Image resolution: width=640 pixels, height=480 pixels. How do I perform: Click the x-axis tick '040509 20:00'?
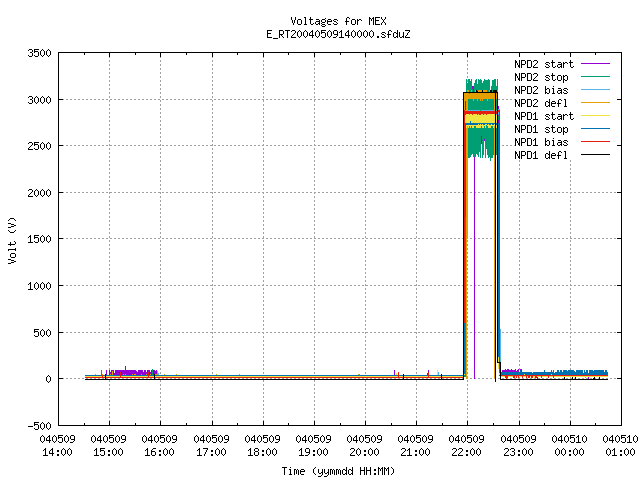[x=364, y=446]
